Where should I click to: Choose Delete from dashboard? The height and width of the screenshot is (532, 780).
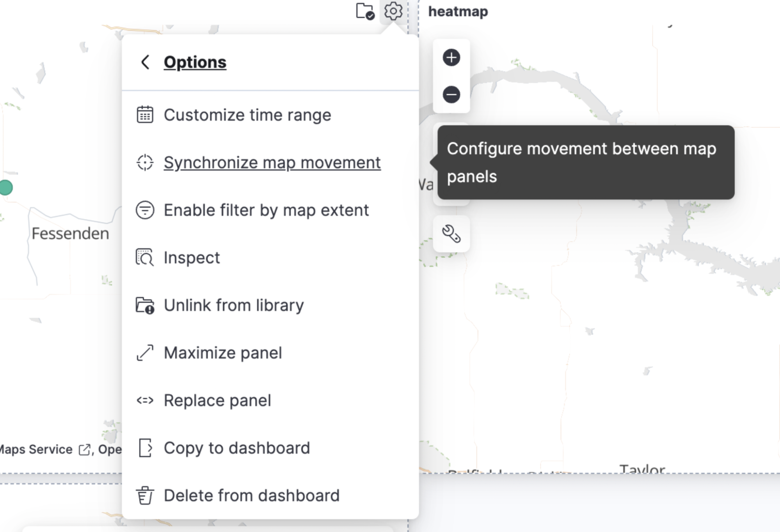252,495
